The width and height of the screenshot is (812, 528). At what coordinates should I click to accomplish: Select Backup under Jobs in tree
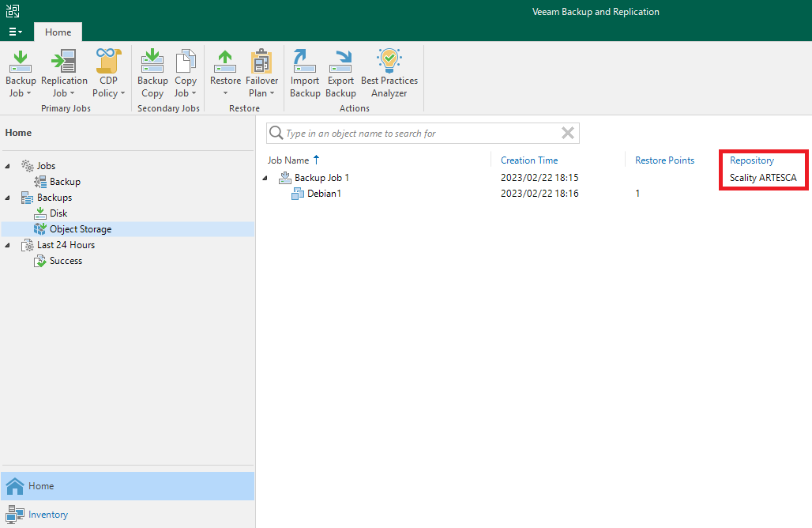tap(65, 182)
